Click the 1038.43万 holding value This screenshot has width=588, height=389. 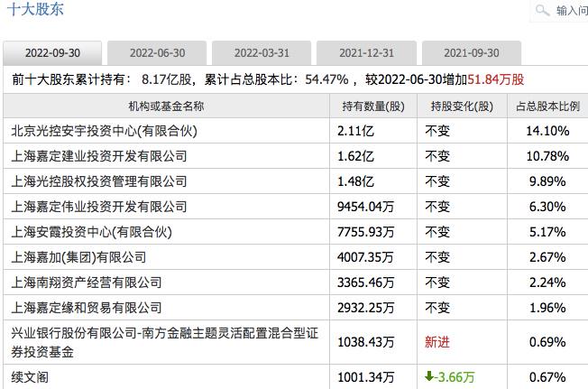coord(365,342)
